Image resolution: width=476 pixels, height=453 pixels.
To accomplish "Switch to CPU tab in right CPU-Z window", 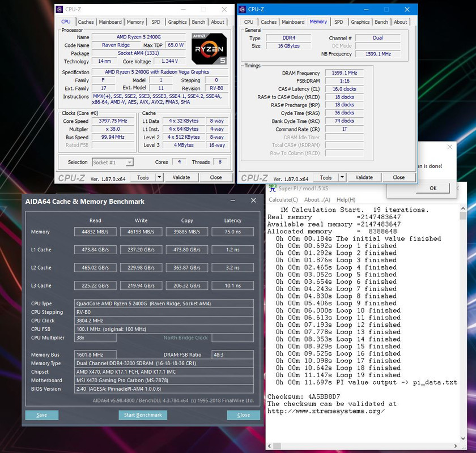I will (249, 22).
